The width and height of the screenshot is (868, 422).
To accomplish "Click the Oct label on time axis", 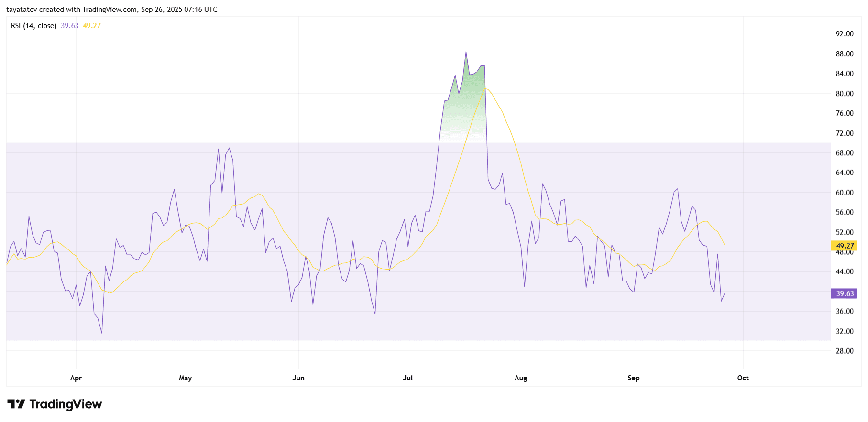I will point(743,378).
